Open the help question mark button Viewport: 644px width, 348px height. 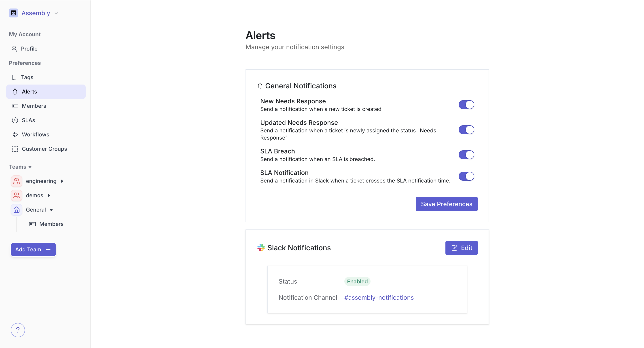[18, 330]
